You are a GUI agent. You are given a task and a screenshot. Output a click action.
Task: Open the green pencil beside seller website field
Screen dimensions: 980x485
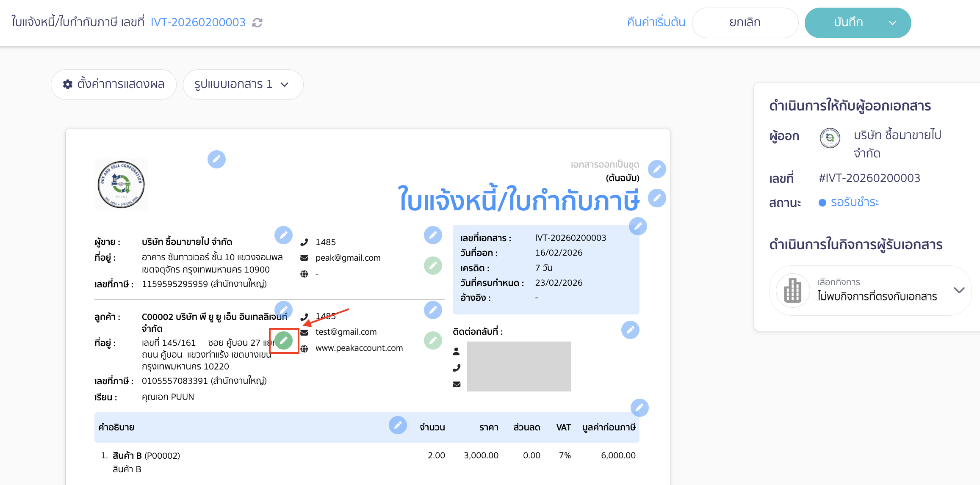[x=433, y=265]
